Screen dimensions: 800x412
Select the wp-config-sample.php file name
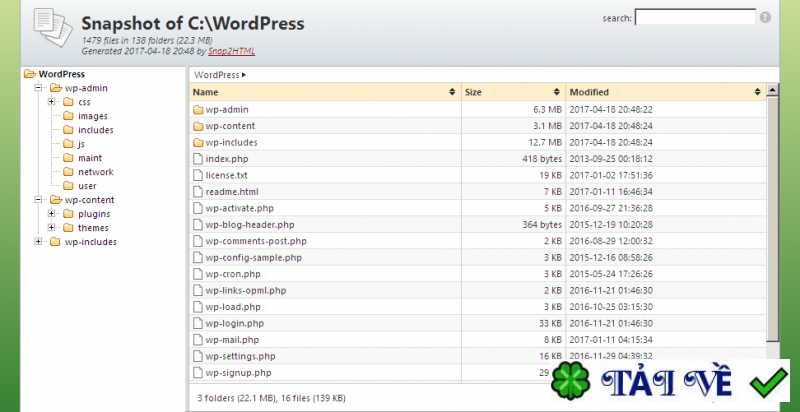pyautogui.click(x=254, y=258)
